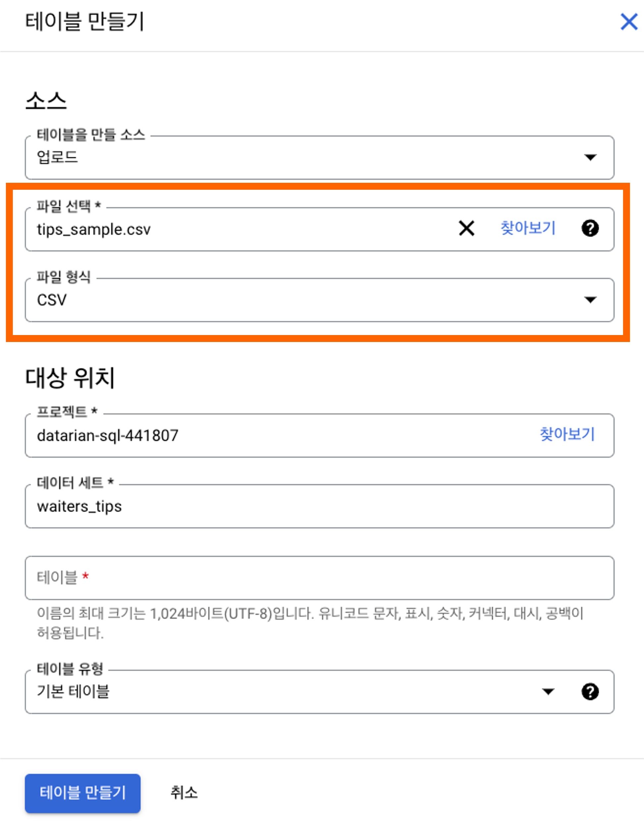Click the 취소 cancel button
The image size is (644, 821).
pos(184,793)
